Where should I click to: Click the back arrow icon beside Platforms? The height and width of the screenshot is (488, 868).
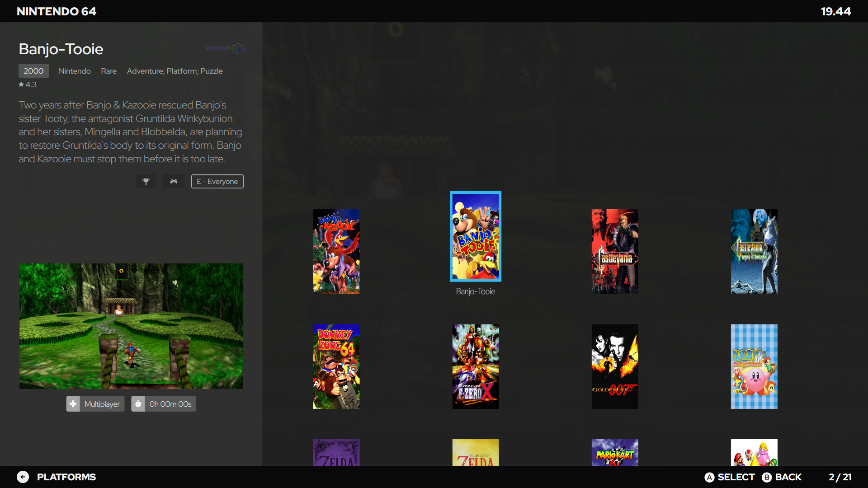(23, 477)
